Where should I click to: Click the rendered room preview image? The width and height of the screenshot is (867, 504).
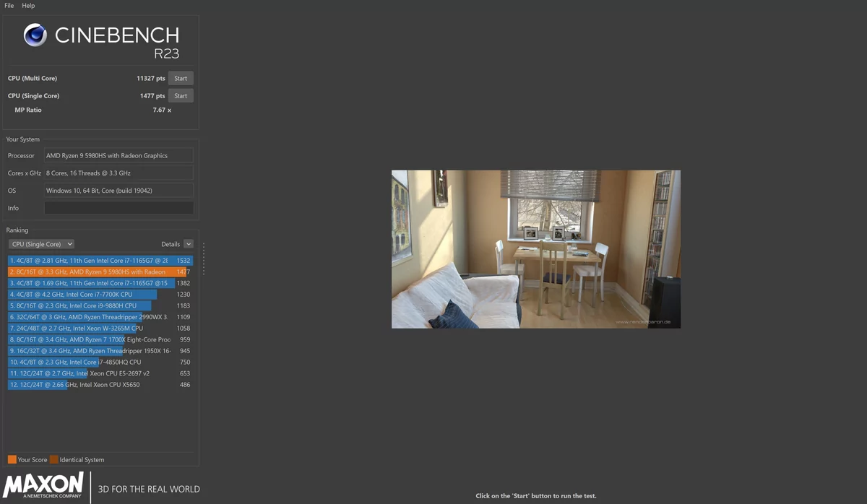click(x=536, y=249)
